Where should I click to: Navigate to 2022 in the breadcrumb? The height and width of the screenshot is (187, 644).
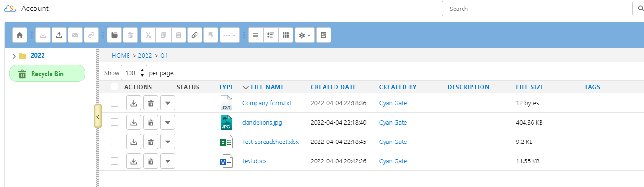pyautogui.click(x=145, y=56)
